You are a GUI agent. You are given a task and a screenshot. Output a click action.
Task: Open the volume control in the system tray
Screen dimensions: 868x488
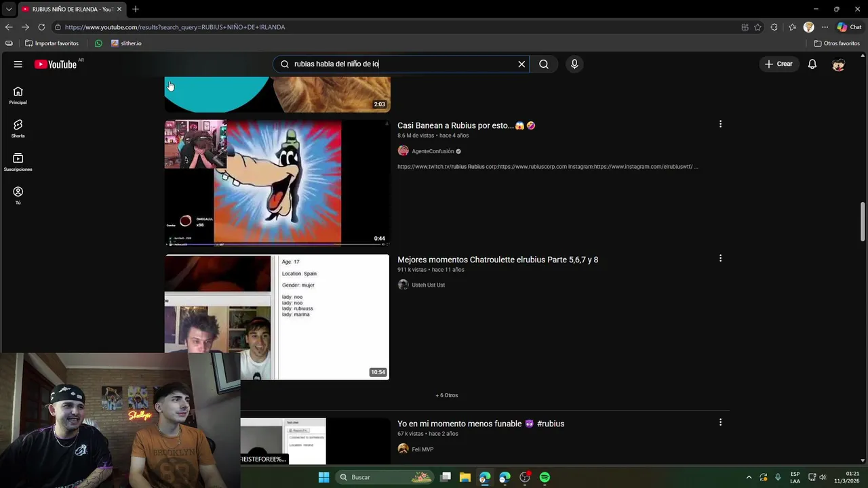click(x=823, y=477)
